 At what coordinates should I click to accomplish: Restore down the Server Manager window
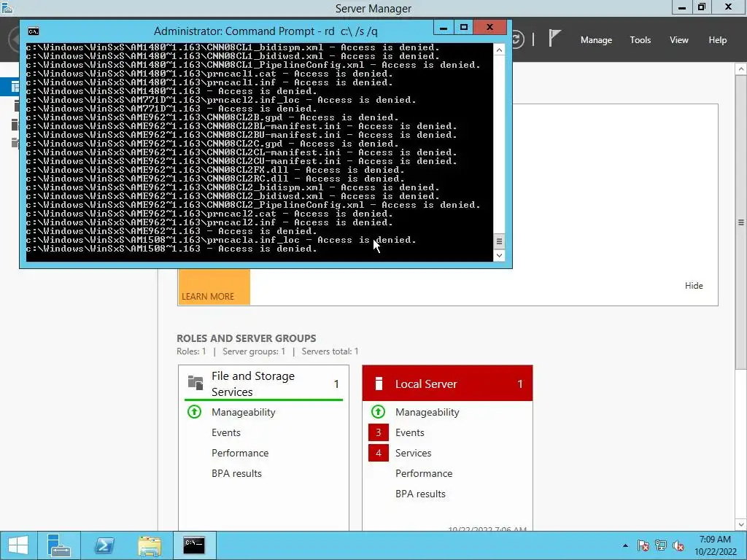(702, 7)
